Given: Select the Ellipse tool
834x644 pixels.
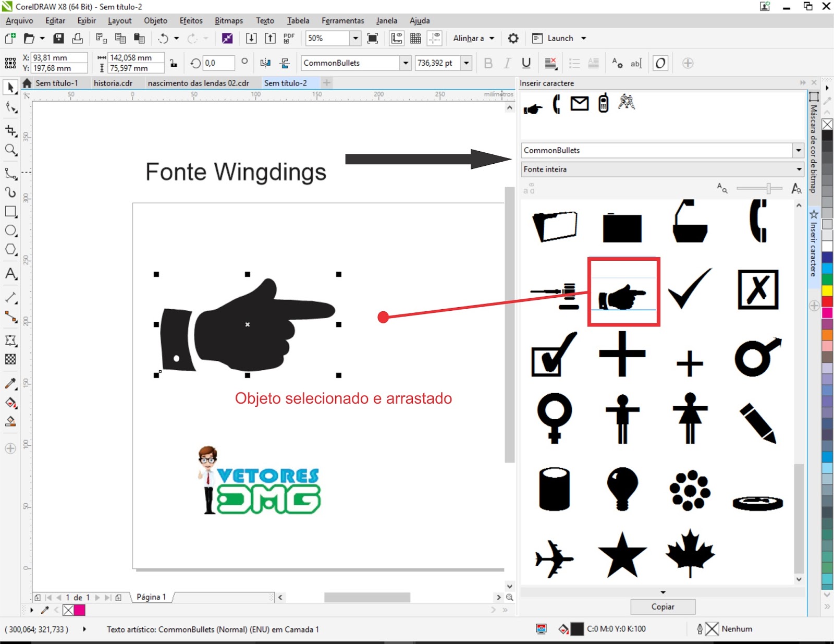Looking at the screenshot, I should (x=10, y=230).
